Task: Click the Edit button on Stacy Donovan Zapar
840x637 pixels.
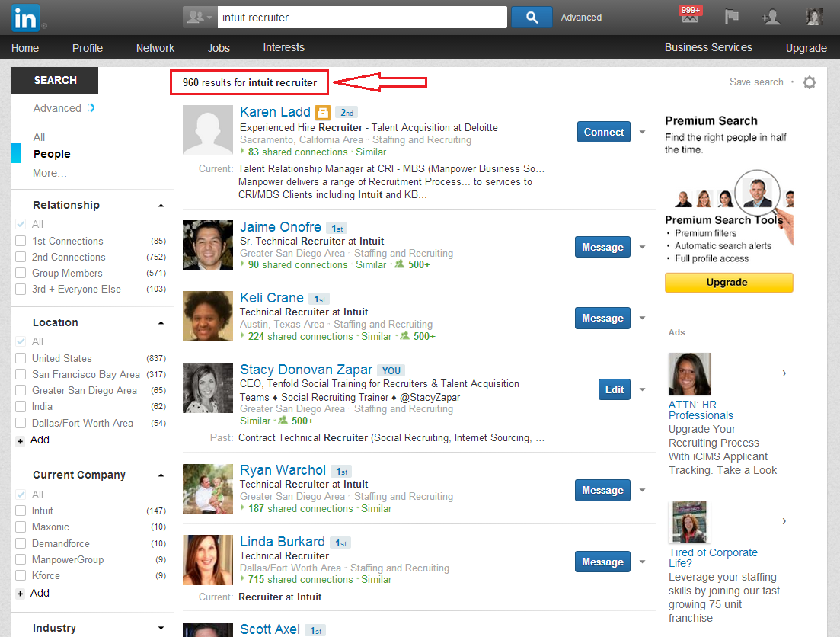Action: click(x=615, y=390)
